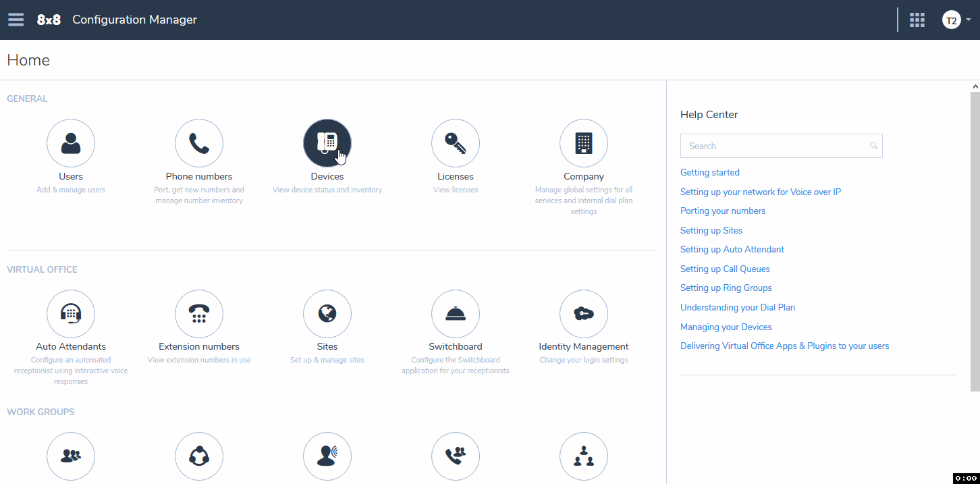The height and width of the screenshot is (484, 980).
Task: Click the Work Groups phone with people icon
Action: (x=456, y=456)
